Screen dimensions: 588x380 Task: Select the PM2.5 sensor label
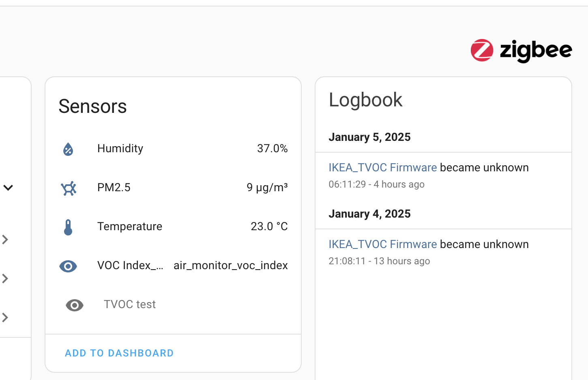tap(114, 188)
